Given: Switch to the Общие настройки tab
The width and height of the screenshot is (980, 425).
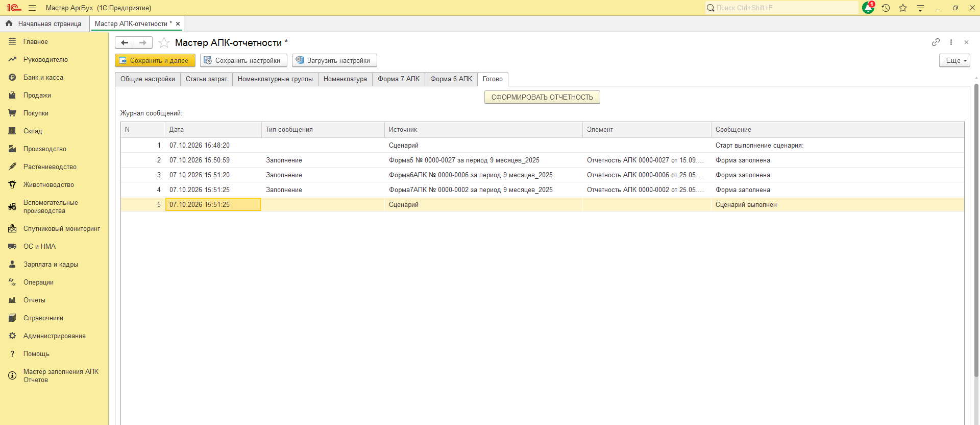Looking at the screenshot, I should 148,79.
